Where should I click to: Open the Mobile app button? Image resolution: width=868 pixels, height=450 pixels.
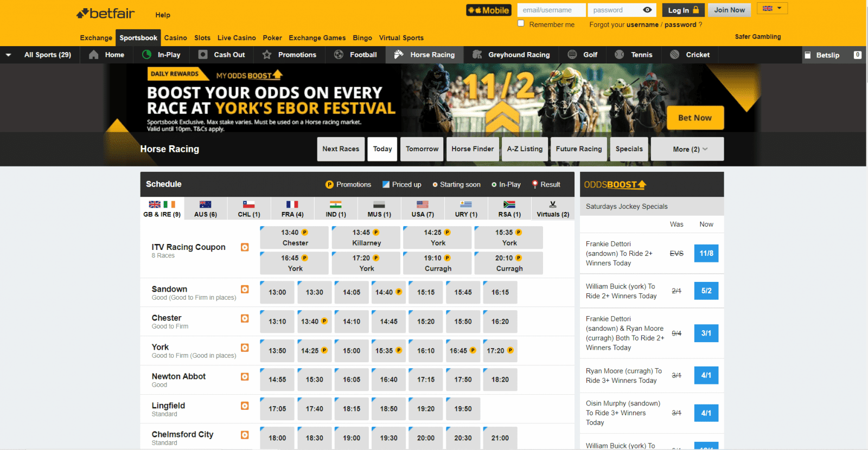click(489, 10)
